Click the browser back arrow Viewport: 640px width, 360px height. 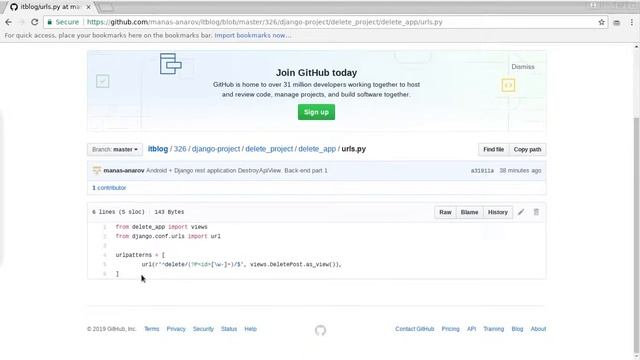(x=9, y=22)
